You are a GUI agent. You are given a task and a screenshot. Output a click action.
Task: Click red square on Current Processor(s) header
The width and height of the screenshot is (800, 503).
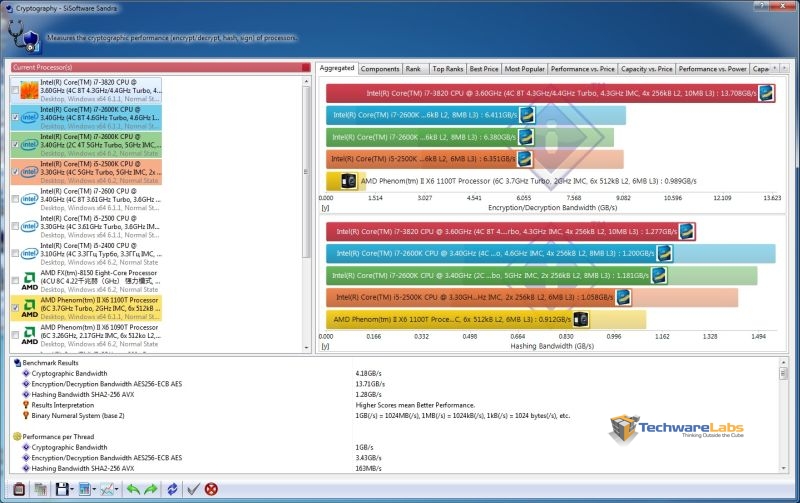click(306, 67)
